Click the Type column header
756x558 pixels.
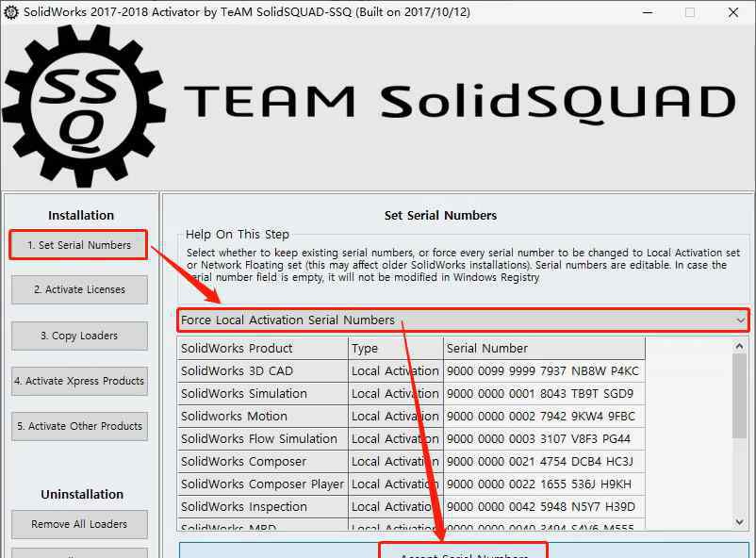[395, 348]
